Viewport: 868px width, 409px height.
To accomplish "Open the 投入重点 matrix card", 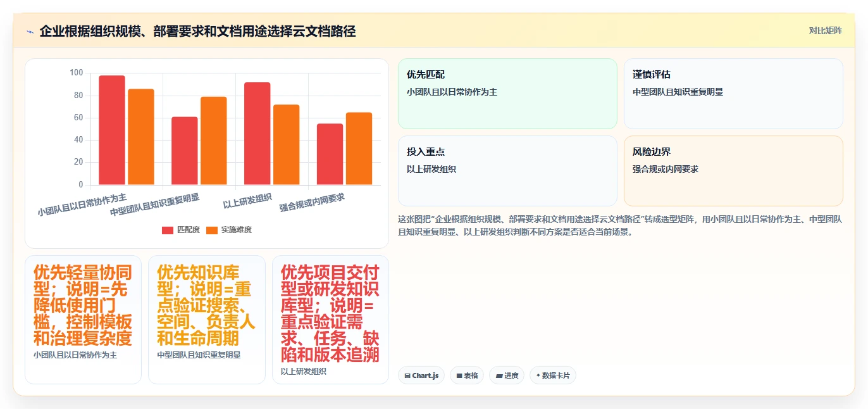I will click(507, 171).
